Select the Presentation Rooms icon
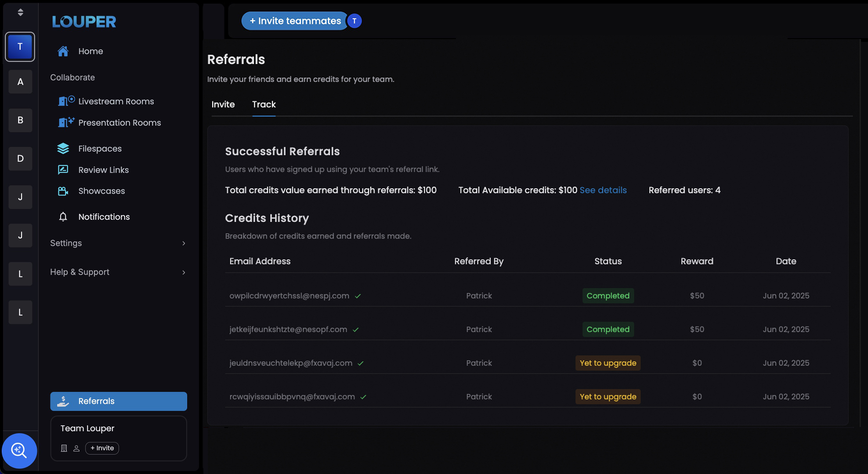The height and width of the screenshot is (474, 868). coord(66,122)
